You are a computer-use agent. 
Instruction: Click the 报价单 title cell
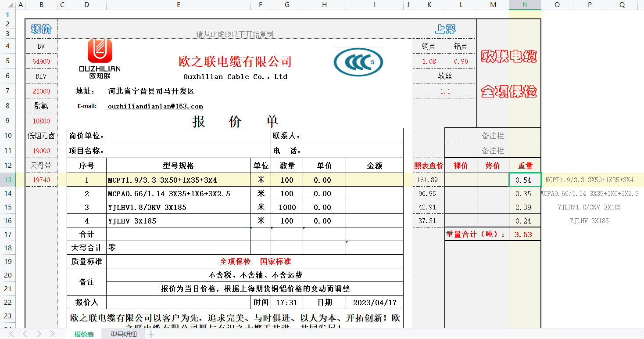point(235,121)
